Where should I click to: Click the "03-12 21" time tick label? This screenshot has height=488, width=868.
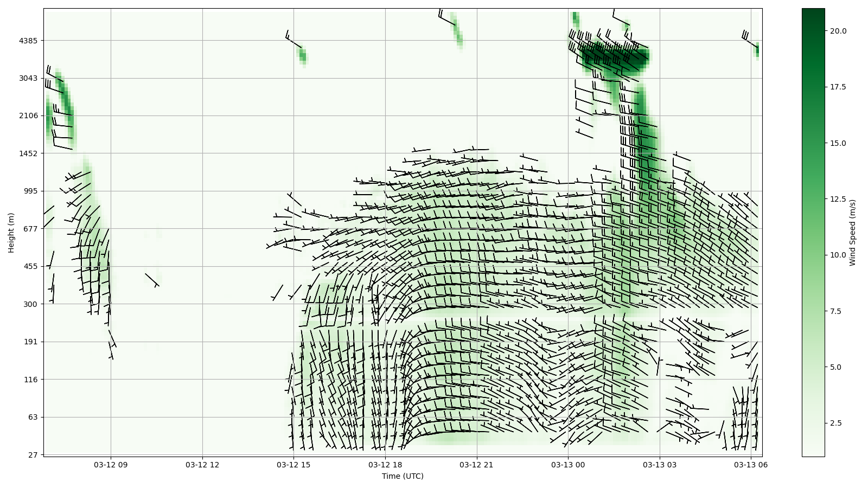pyautogui.click(x=477, y=465)
